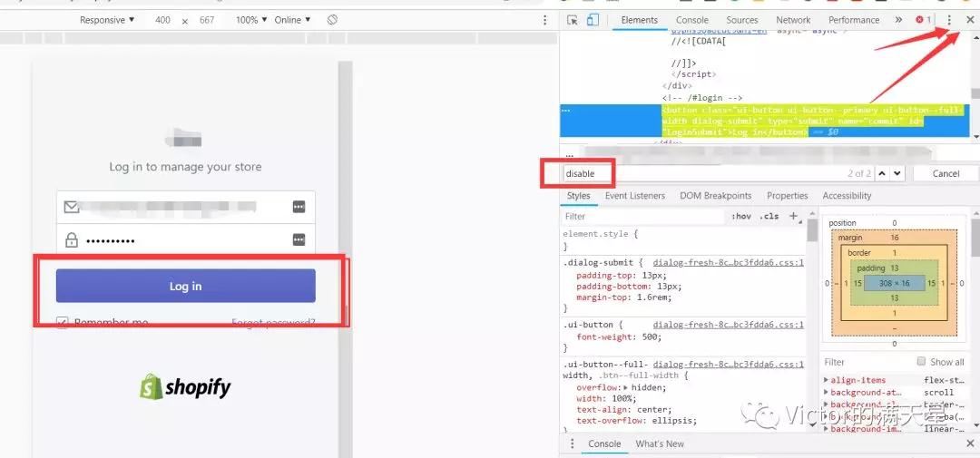The image size is (980, 458).
Task: Select the Properties sidebar tab
Action: (x=788, y=196)
